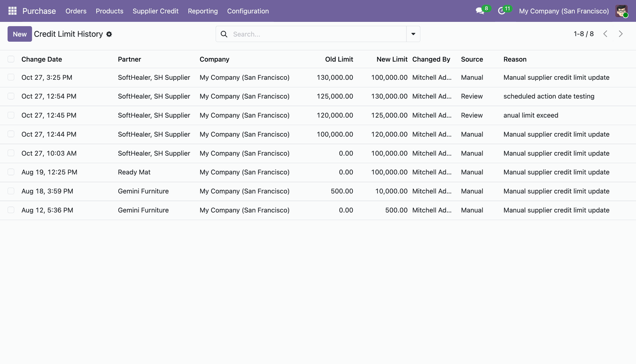Go to next page of records
This screenshot has height=364, width=636.
click(x=620, y=34)
